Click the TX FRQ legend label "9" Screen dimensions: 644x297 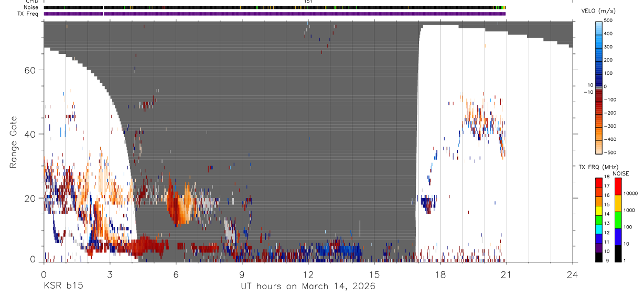pyautogui.click(x=607, y=261)
